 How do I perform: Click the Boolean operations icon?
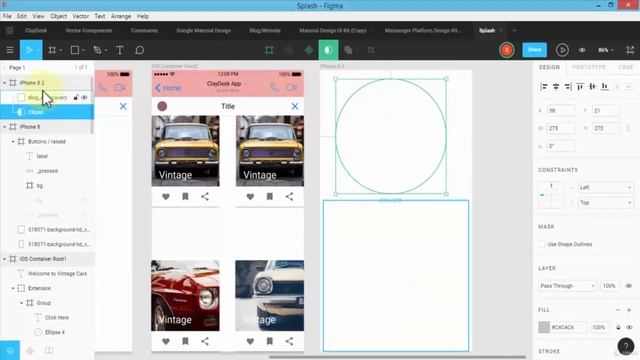click(x=348, y=50)
